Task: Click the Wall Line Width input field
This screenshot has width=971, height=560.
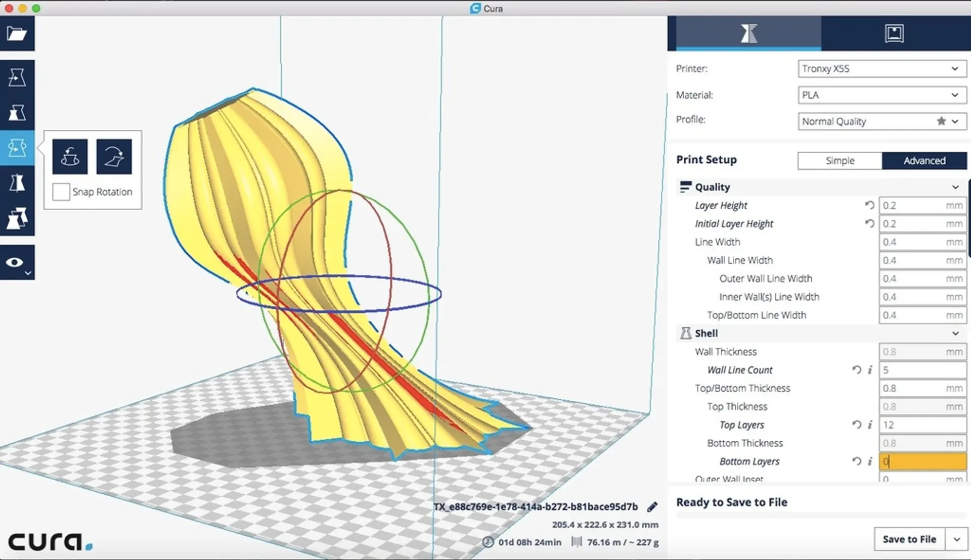Action: pyautogui.click(x=923, y=260)
